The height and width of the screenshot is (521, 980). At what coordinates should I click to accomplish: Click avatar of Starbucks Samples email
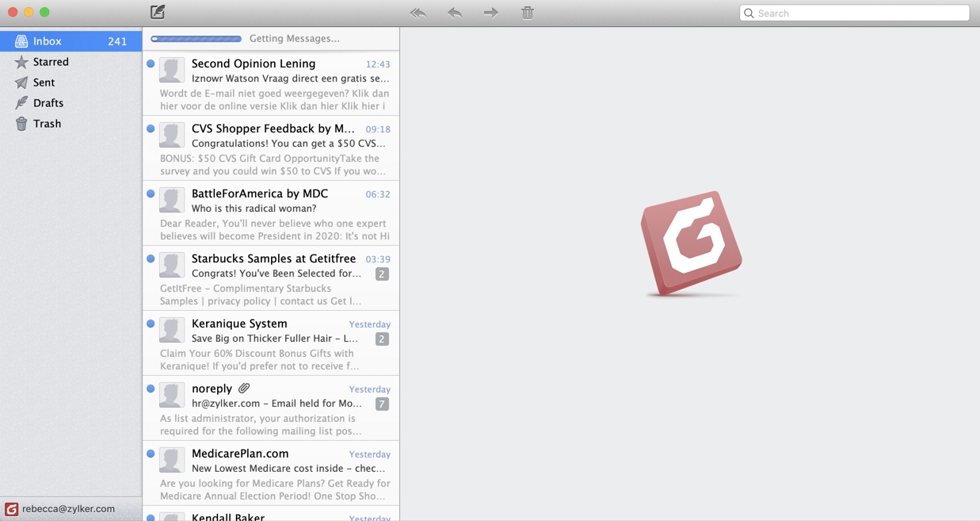pos(171,265)
